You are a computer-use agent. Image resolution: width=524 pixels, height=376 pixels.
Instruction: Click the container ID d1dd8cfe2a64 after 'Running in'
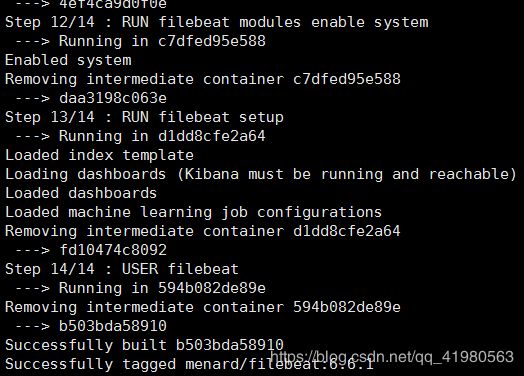[x=212, y=136]
